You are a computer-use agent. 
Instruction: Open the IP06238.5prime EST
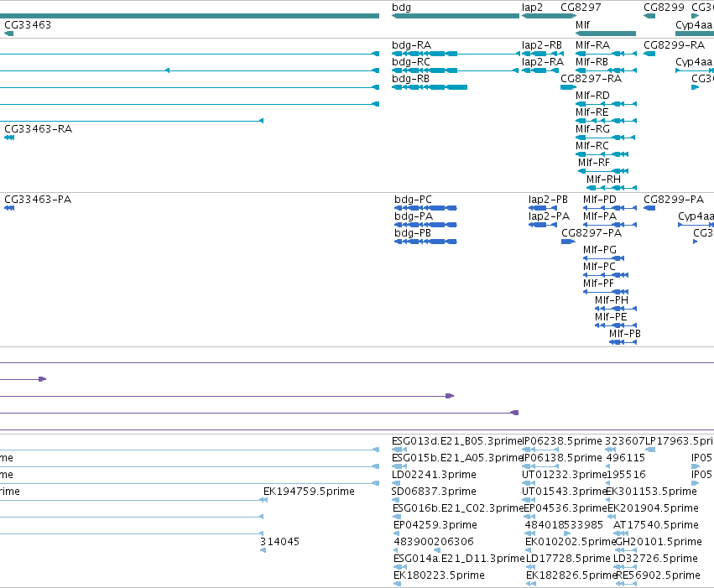[562, 441]
